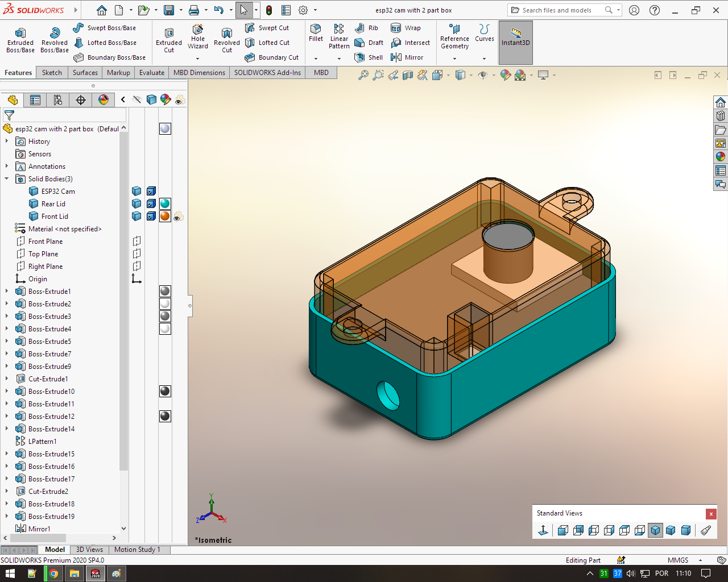Screen dimensions: 728x582
Task: Select the Revolved Boss/Base tool
Action: coord(55,40)
